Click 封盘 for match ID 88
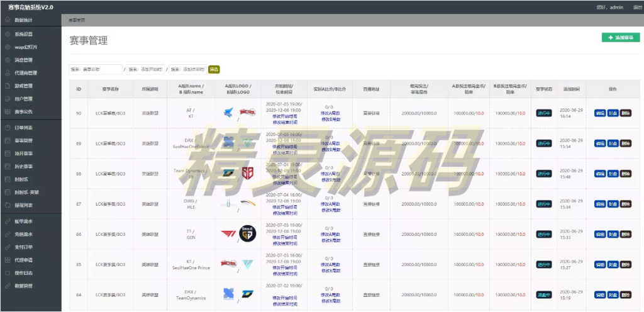Image resolution: width=644 pixels, height=312 pixels. click(613, 174)
